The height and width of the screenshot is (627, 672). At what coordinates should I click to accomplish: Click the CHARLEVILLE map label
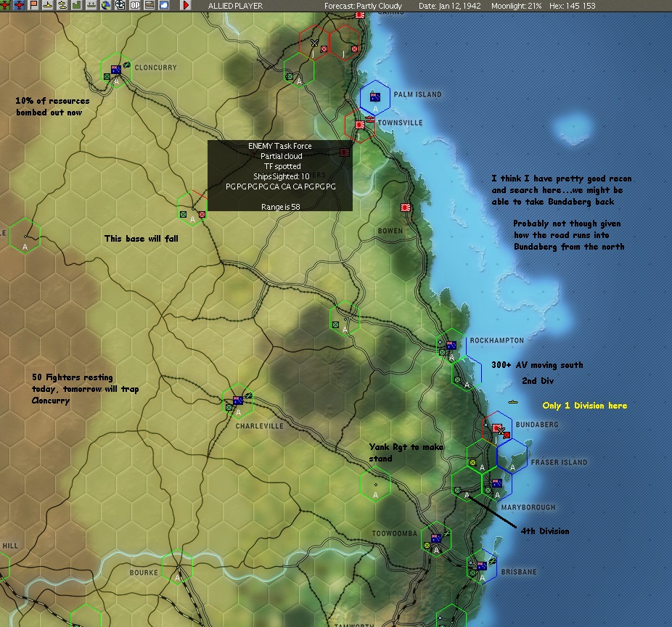[259, 426]
